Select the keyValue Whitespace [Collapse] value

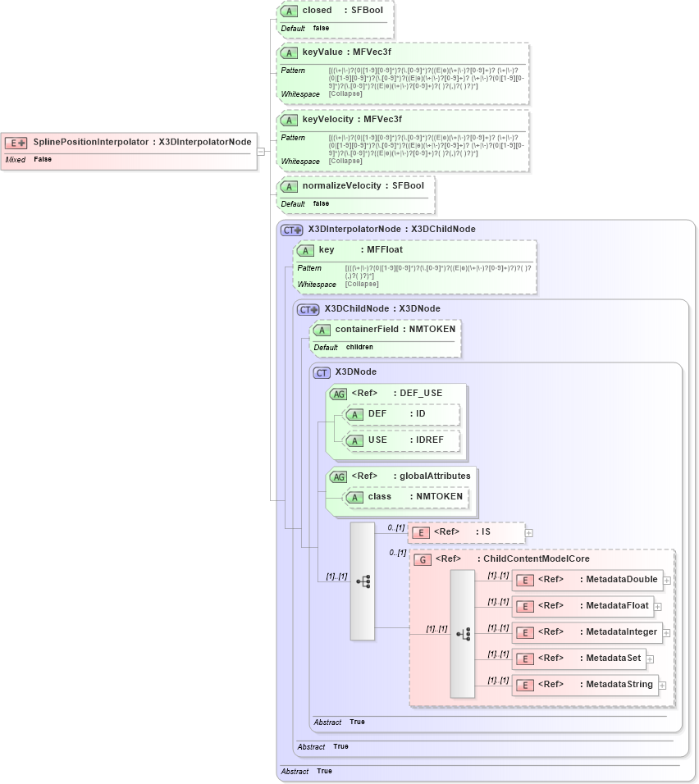click(345, 94)
